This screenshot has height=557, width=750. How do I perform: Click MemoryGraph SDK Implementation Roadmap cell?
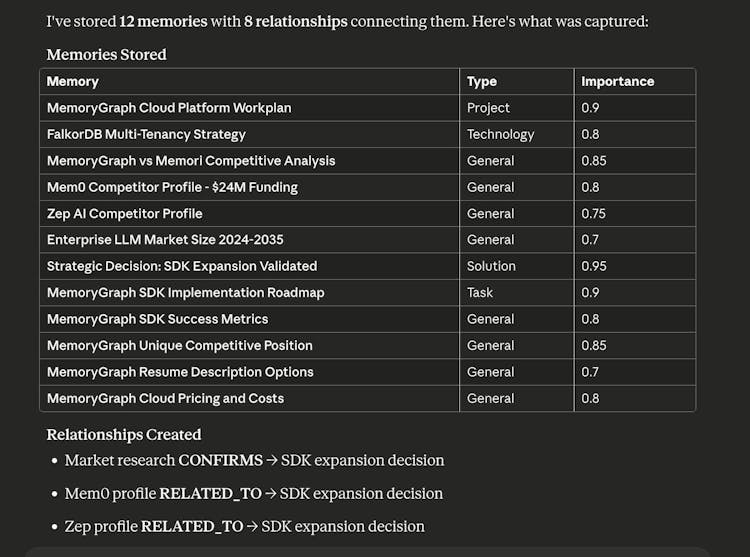[185, 293]
